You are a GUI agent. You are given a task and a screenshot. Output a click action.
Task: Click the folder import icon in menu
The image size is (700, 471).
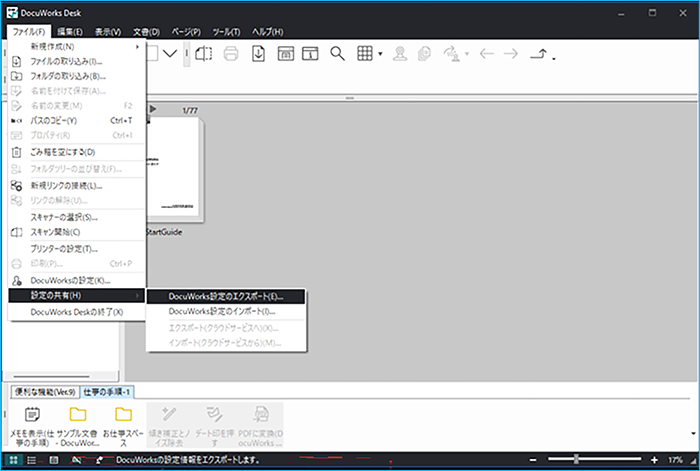(16, 76)
